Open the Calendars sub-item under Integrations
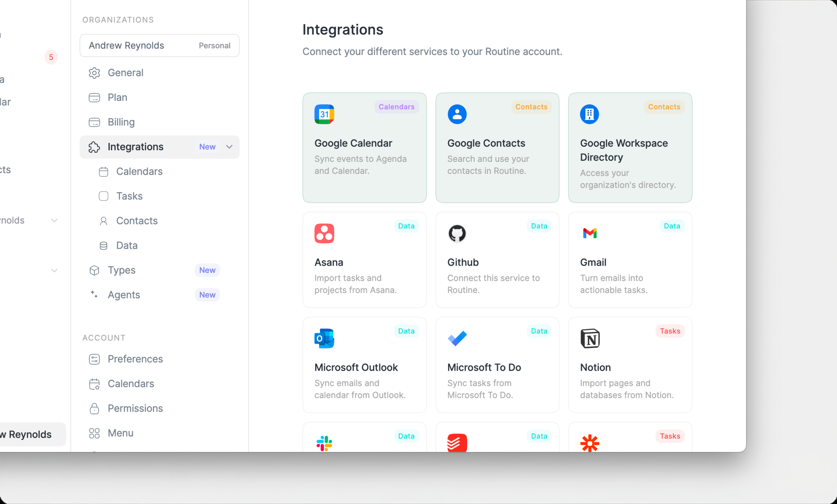This screenshot has width=837, height=504. pyautogui.click(x=159, y=172)
